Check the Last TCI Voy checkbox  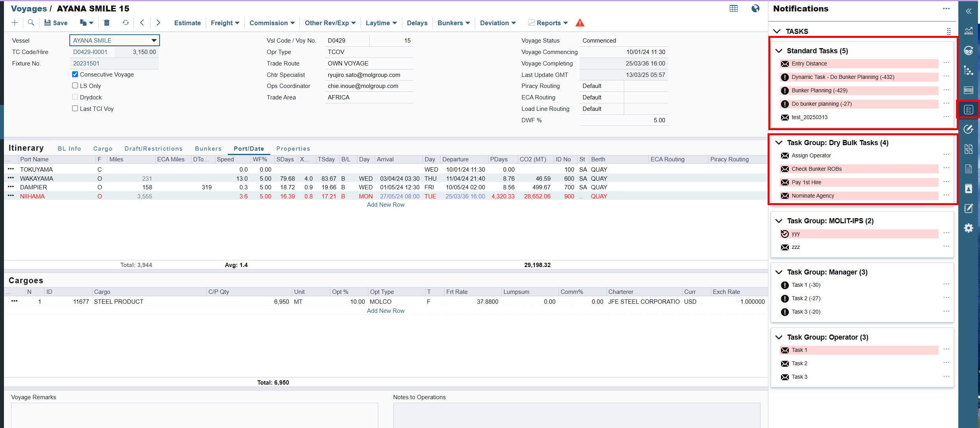(x=75, y=108)
